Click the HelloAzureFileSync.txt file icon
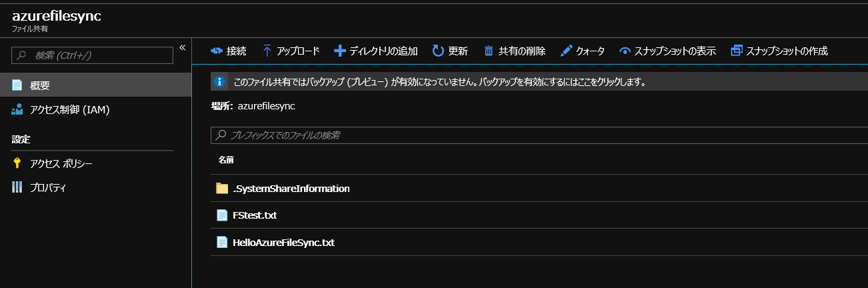The height and width of the screenshot is (288, 868). [x=222, y=243]
